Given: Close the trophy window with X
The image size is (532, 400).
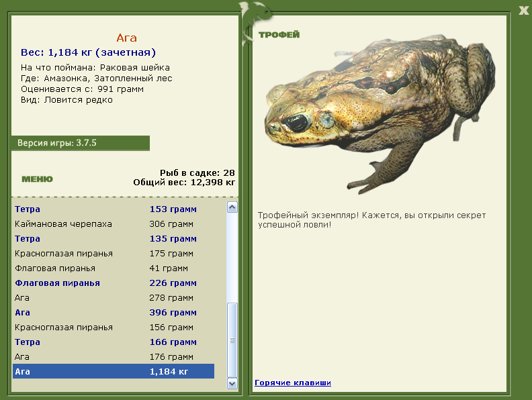Looking at the screenshot, I should pyautogui.click(x=523, y=11).
